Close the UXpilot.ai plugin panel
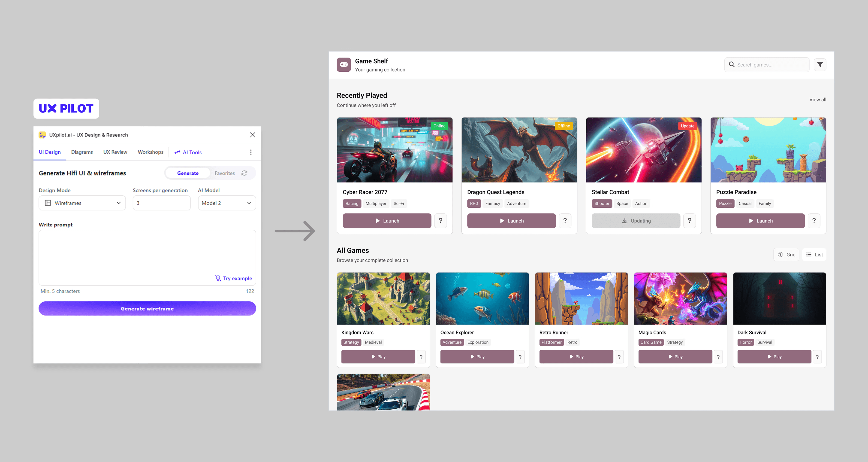Image resolution: width=868 pixels, height=462 pixels. pos(252,135)
